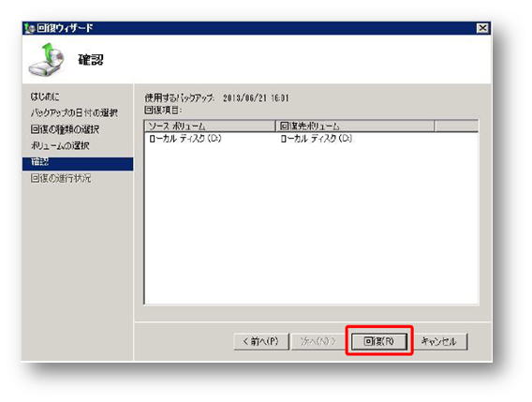Open the 回復の種類の選択 step
Viewport: 532px width, 402px height.
[65, 129]
